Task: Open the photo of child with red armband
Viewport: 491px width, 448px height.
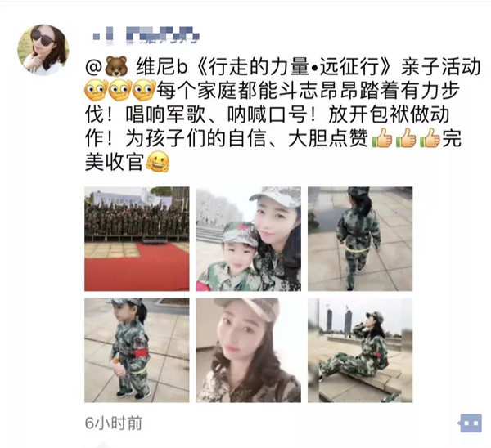Action: click(x=137, y=350)
